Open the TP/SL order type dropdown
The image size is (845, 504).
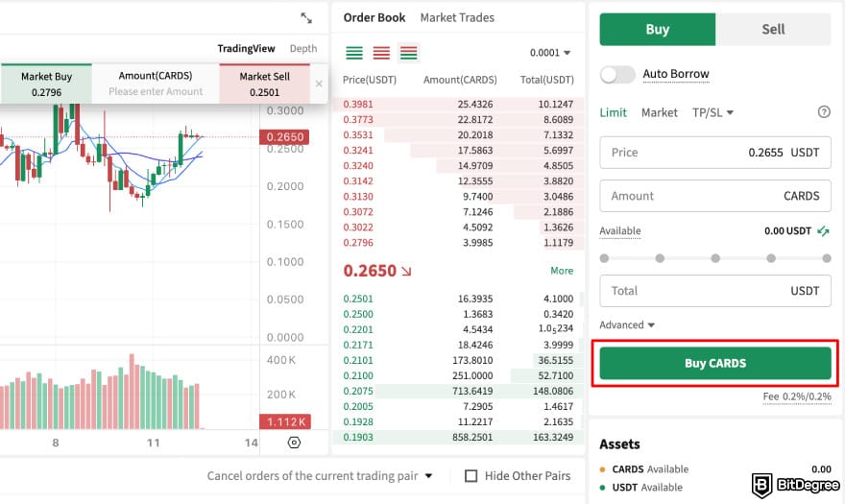(712, 112)
